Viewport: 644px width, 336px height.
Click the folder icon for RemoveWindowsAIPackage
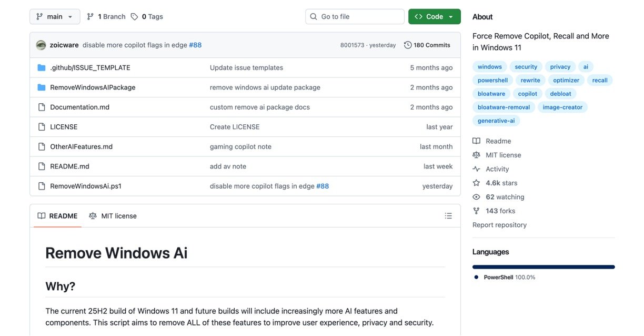coord(42,87)
